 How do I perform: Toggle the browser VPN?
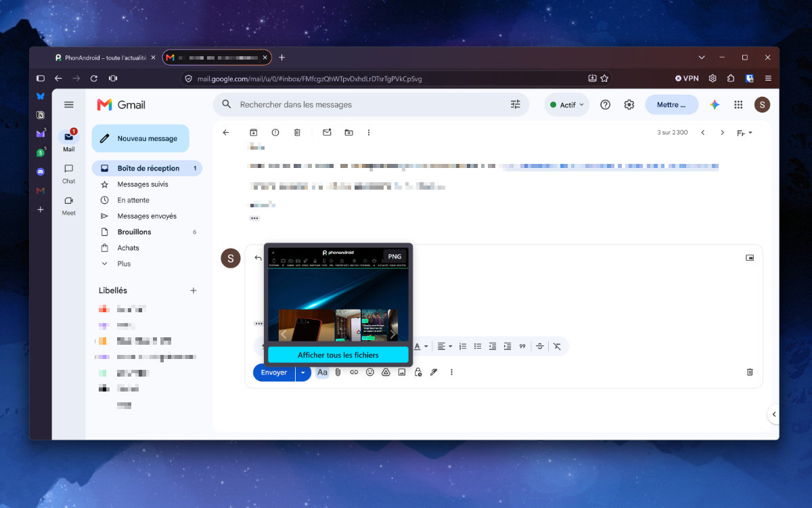(x=687, y=79)
